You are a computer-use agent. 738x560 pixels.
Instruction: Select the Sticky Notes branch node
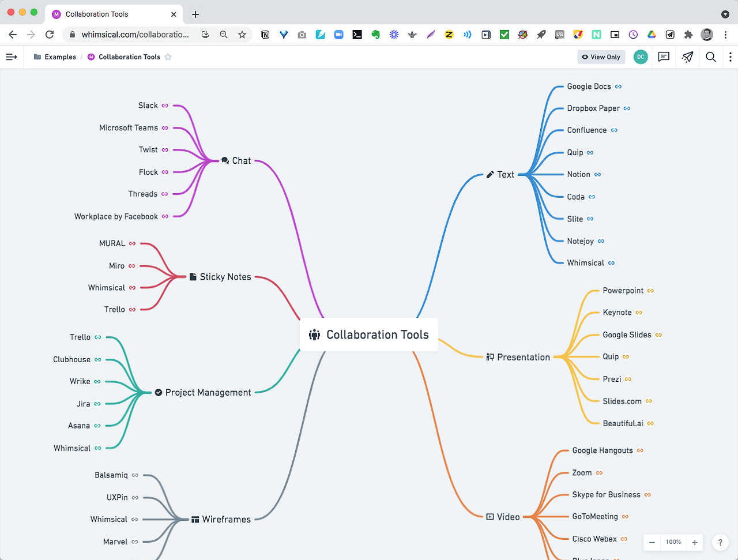[x=220, y=277]
